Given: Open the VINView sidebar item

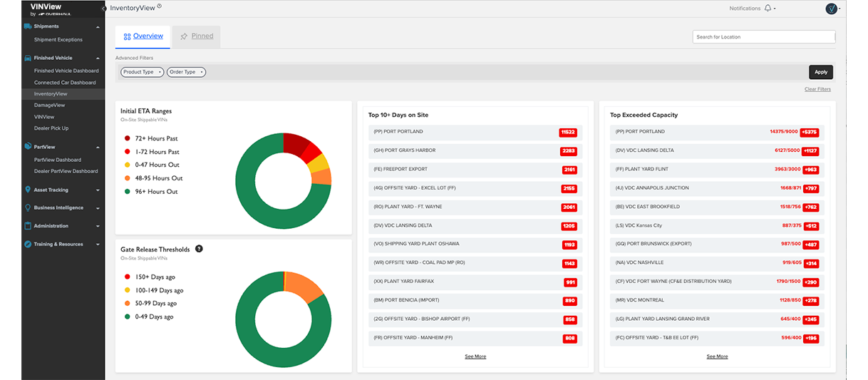Looking at the screenshot, I should tap(44, 117).
